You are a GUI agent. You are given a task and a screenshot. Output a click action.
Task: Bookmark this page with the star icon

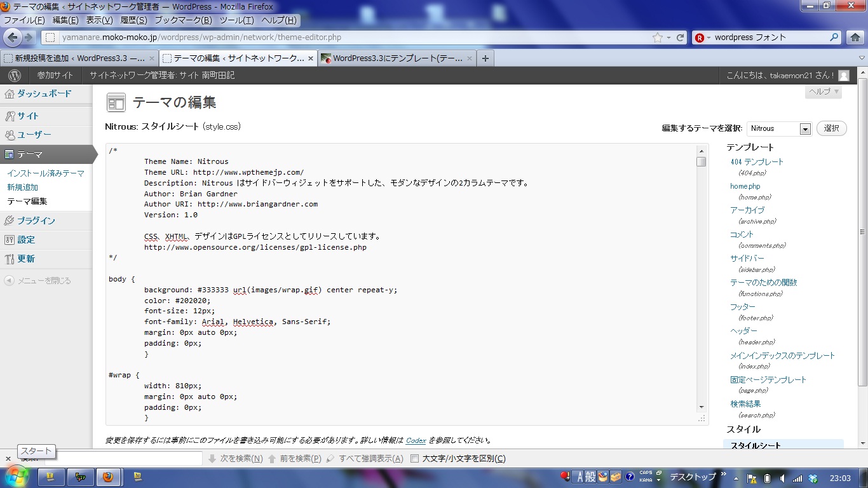click(657, 37)
